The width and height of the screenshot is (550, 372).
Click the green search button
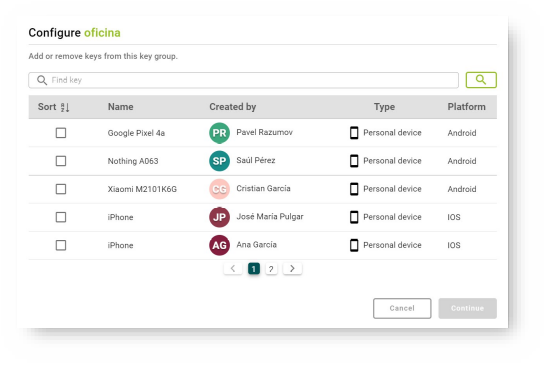click(x=481, y=80)
